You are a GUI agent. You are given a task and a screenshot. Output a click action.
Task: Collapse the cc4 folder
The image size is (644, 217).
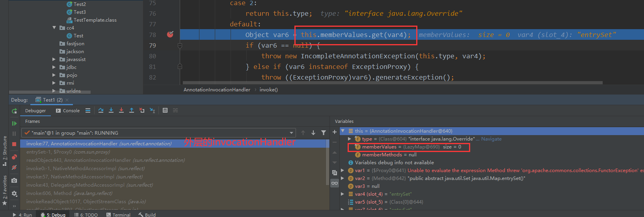tap(54, 28)
